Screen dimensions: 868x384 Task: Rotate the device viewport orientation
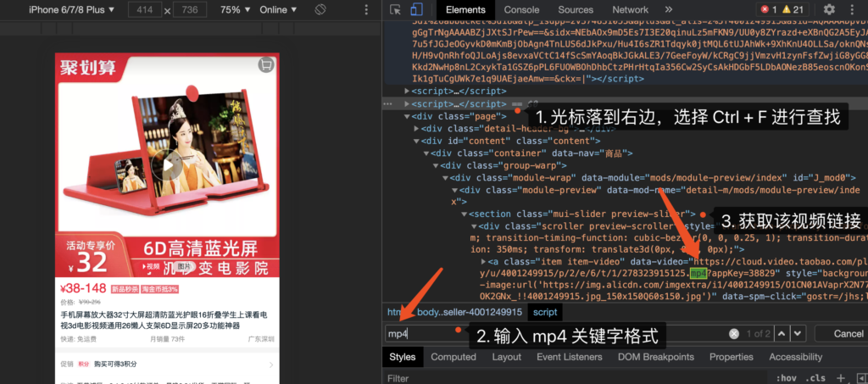tap(320, 9)
